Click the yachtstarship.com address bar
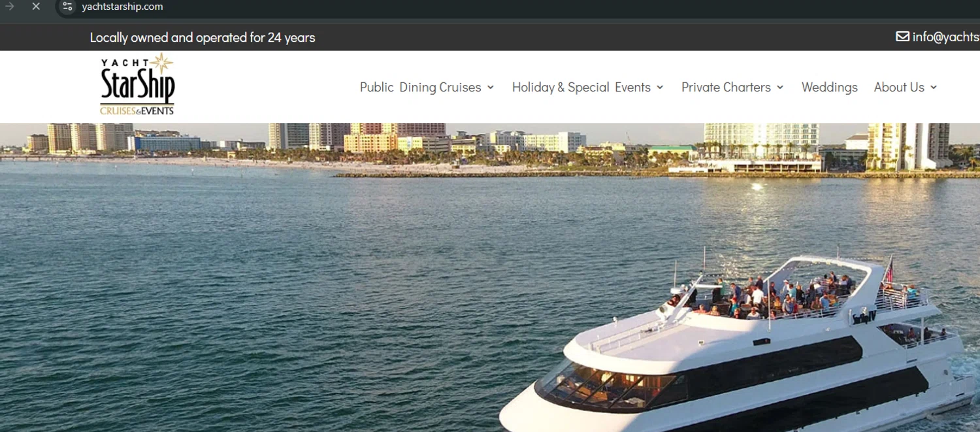The image size is (980, 432). pyautogui.click(x=122, y=7)
